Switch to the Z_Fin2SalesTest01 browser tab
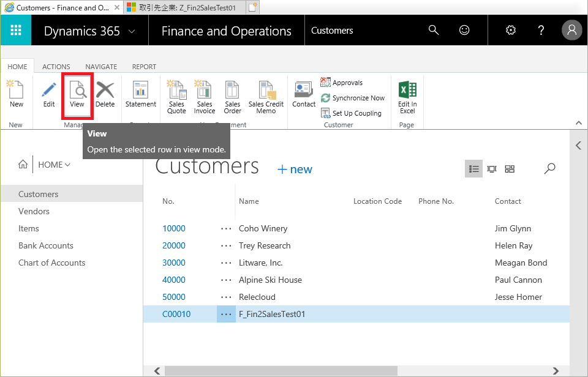 184,7
